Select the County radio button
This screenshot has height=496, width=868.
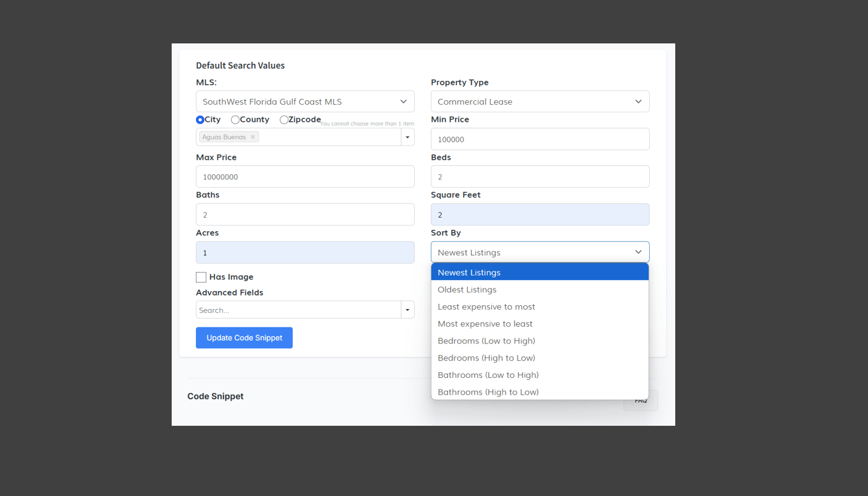tap(236, 120)
